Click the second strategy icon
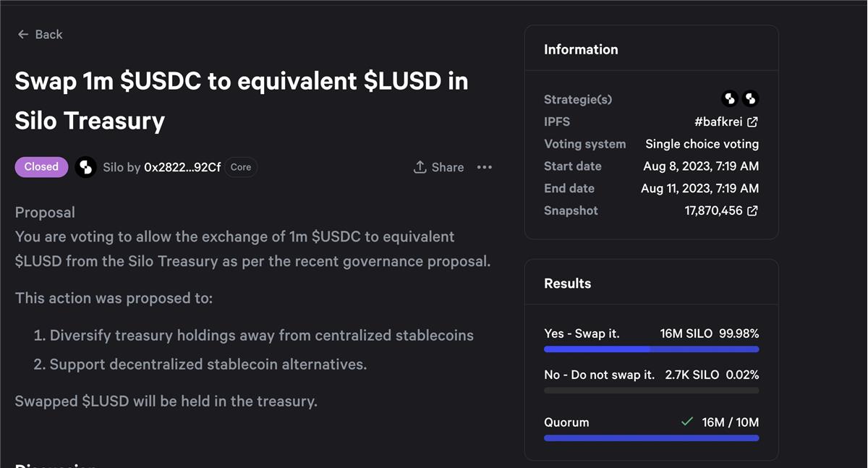The image size is (868, 468). click(x=751, y=98)
